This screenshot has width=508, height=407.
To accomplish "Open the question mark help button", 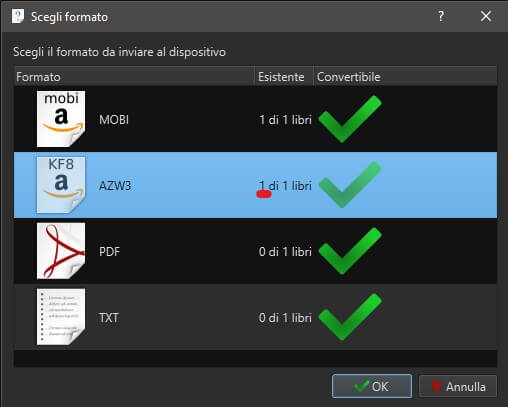I will tap(441, 16).
